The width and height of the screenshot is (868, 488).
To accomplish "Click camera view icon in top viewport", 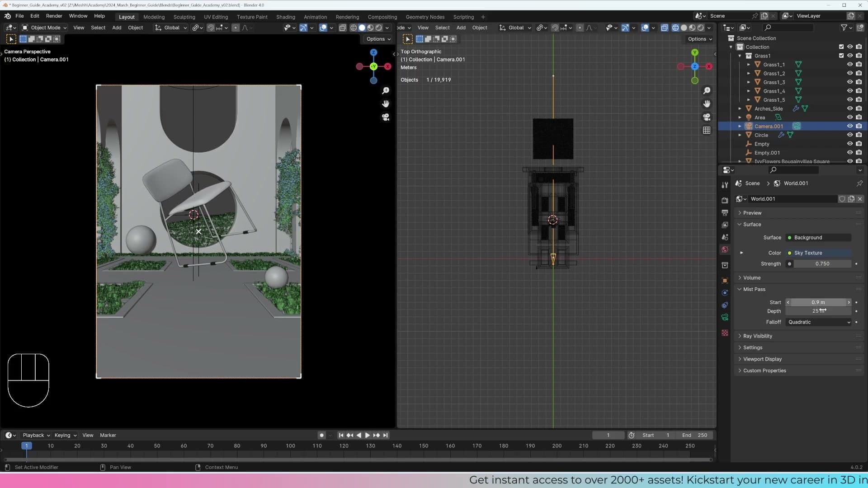I will click(707, 117).
